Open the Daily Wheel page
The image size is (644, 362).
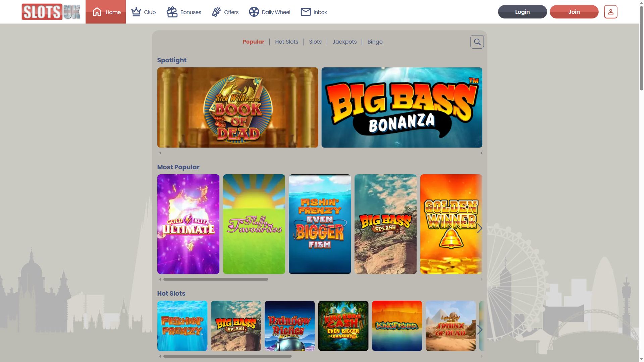269,12
